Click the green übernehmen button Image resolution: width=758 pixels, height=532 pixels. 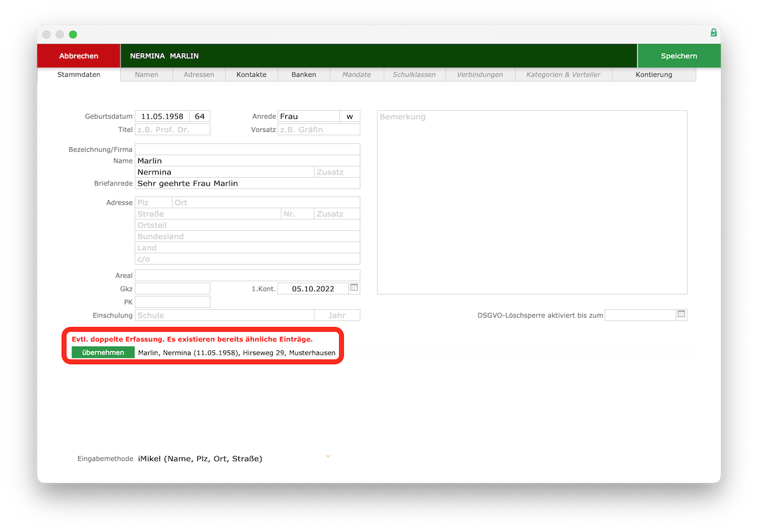pos(103,353)
